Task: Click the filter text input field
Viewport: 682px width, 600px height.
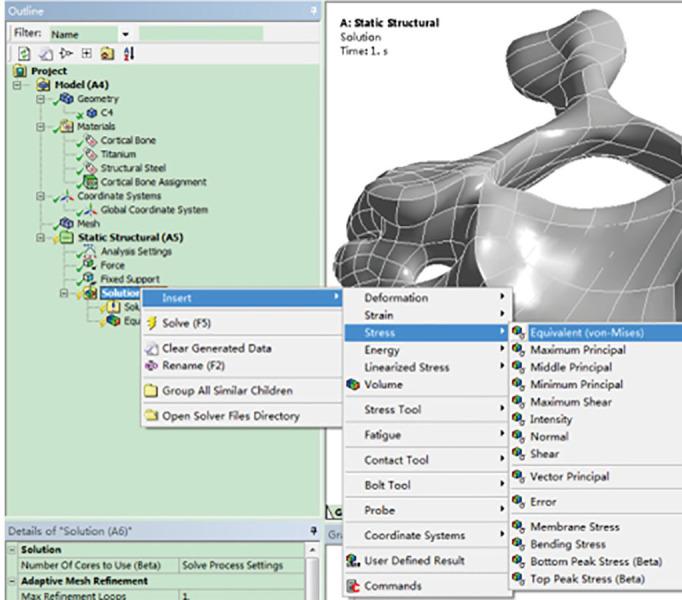Action: [201, 34]
